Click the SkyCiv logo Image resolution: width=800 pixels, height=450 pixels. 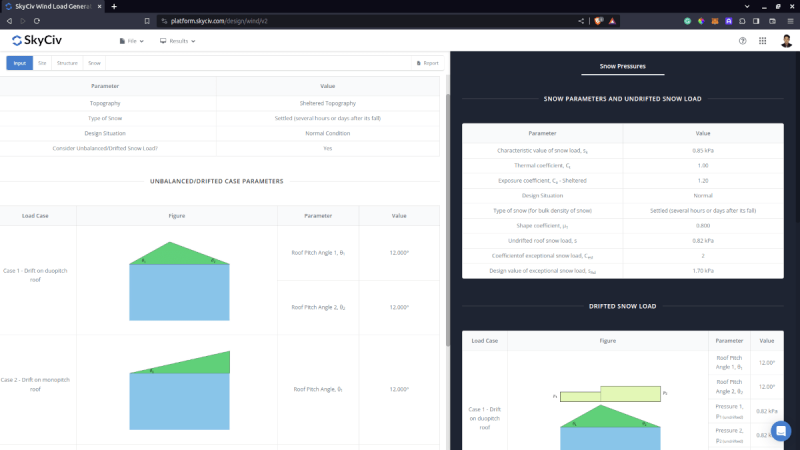coord(37,41)
